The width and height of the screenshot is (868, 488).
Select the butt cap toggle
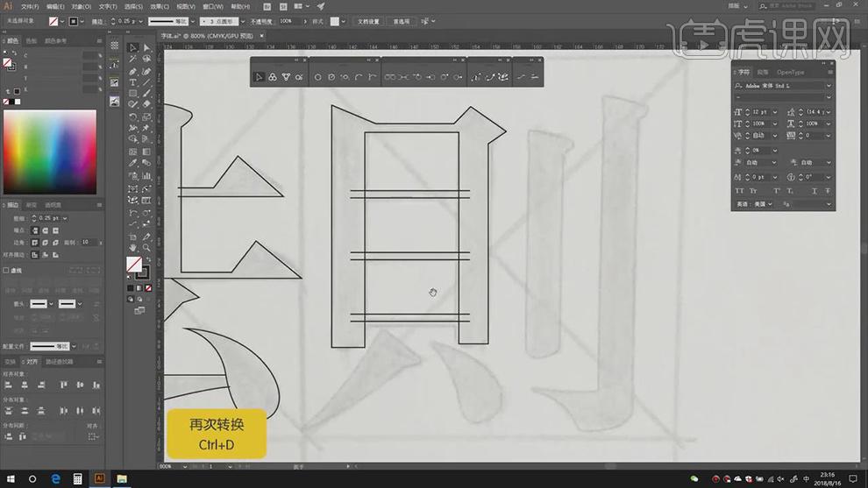tap(35, 230)
